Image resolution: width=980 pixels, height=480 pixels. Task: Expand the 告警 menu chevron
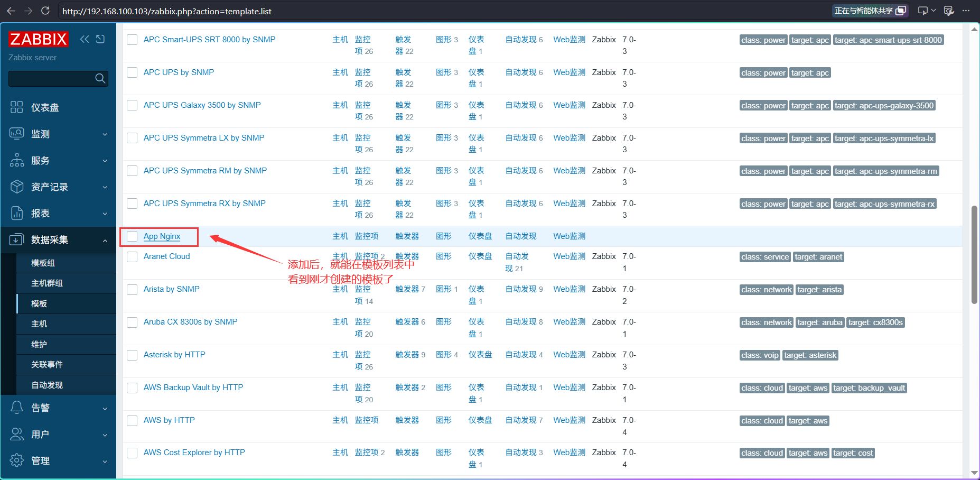click(105, 408)
